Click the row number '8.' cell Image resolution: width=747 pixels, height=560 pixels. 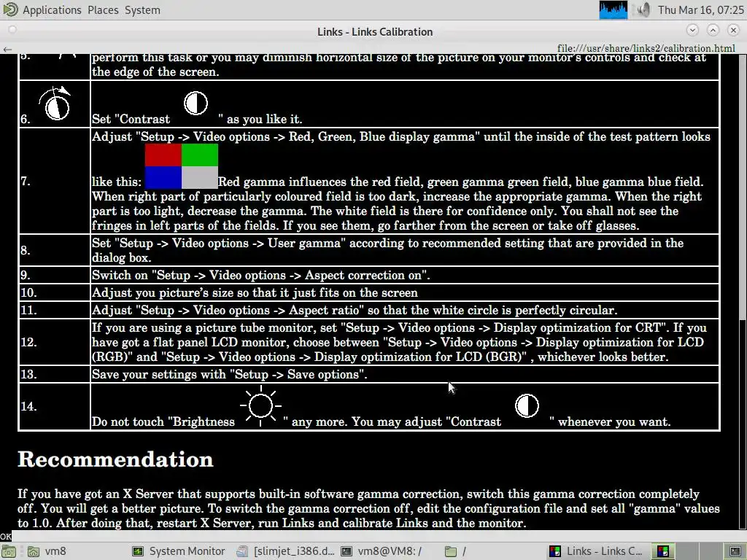point(54,251)
